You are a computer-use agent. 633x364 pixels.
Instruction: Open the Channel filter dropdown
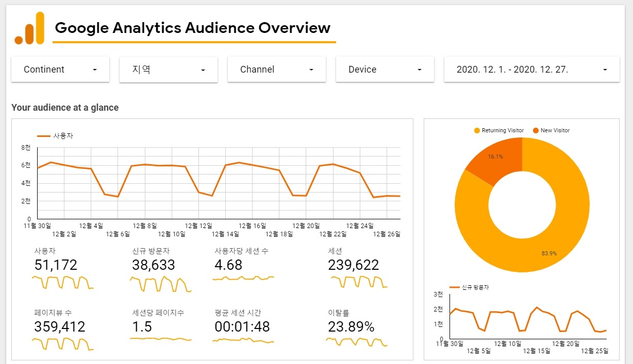(x=277, y=70)
